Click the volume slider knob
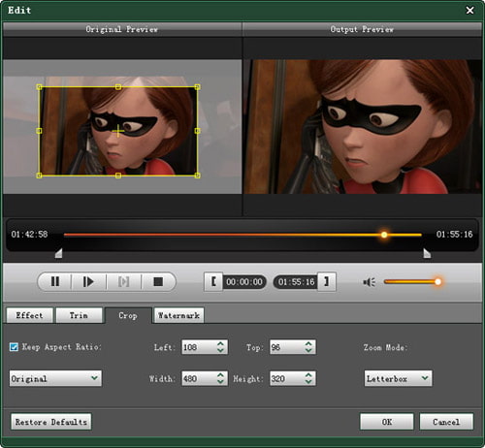Image resolution: width=485 pixels, height=448 pixels. (437, 282)
